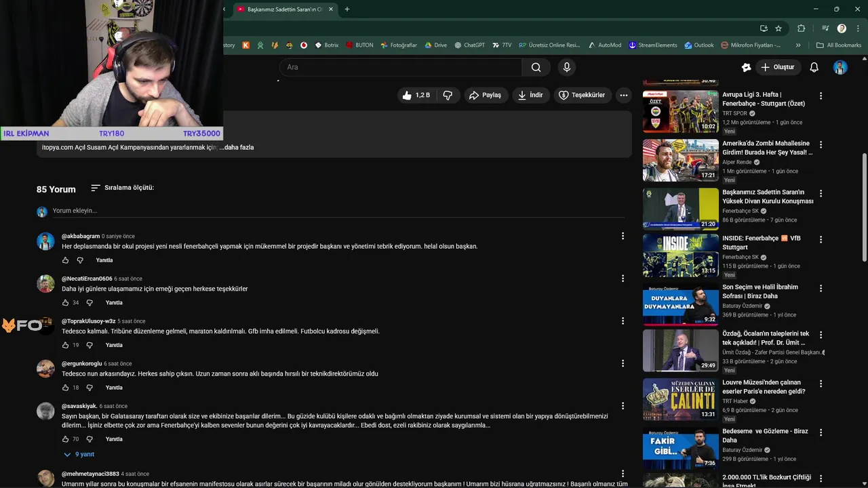Open Chrome extensions puzzle icon
The height and width of the screenshot is (488, 868).
point(801,28)
